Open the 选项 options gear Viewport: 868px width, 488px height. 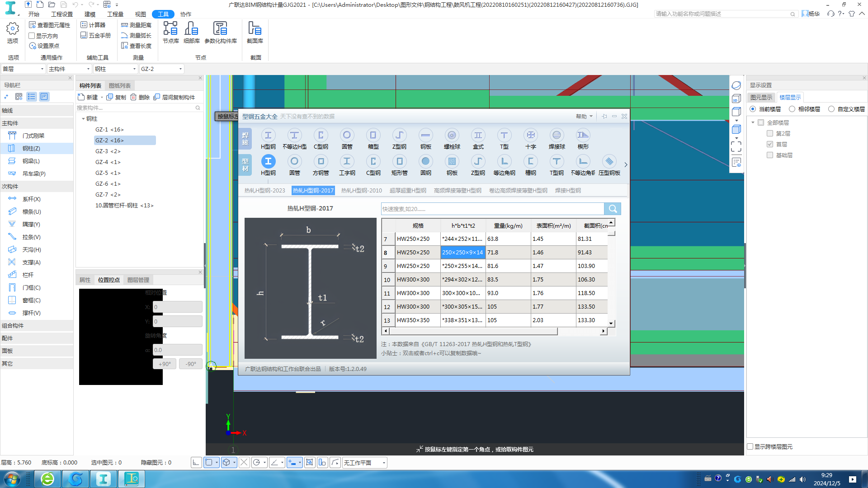coord(13,32)
